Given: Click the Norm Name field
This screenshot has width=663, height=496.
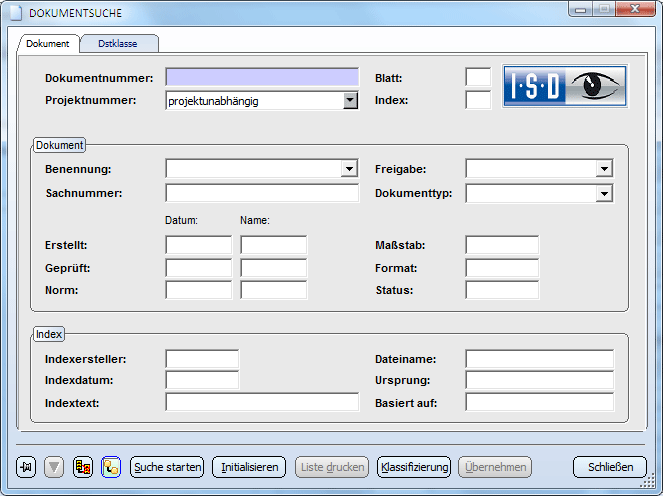Looking at the screenshot, I should (274, 290).
